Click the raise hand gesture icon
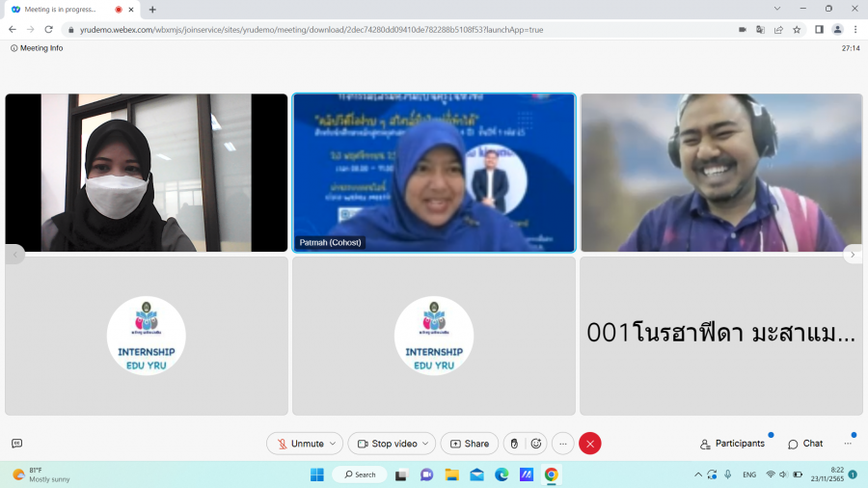Image resolution: width=868 pixels, height=488 pixels. [514, 444]
